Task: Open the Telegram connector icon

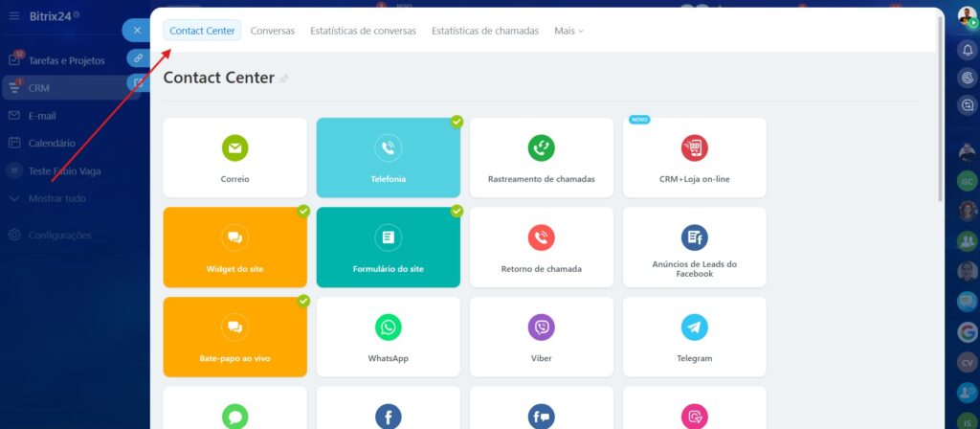Action: [x=694, y=327]
